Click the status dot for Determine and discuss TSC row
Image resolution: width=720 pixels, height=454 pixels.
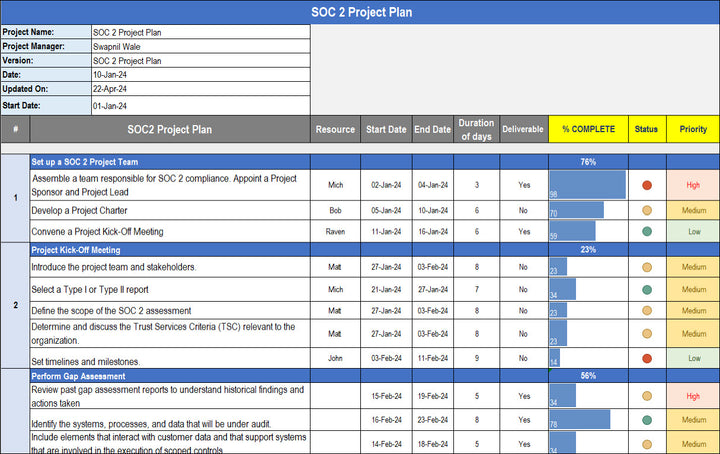coord(647,334)
